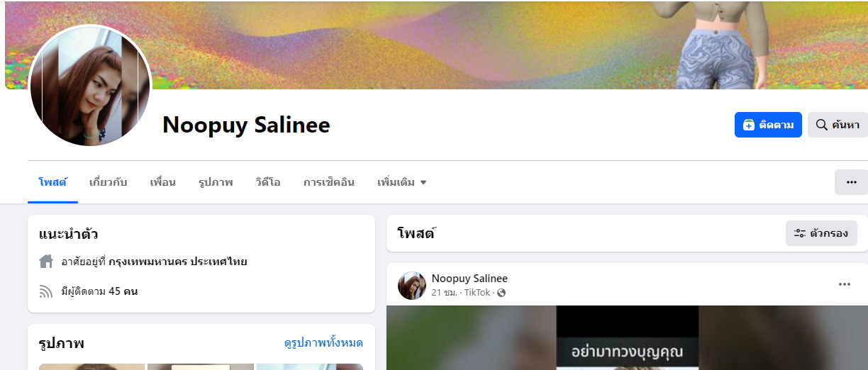
Task: Expand the เพิ่มเติม more dropdown
Action: click(401, 182)
